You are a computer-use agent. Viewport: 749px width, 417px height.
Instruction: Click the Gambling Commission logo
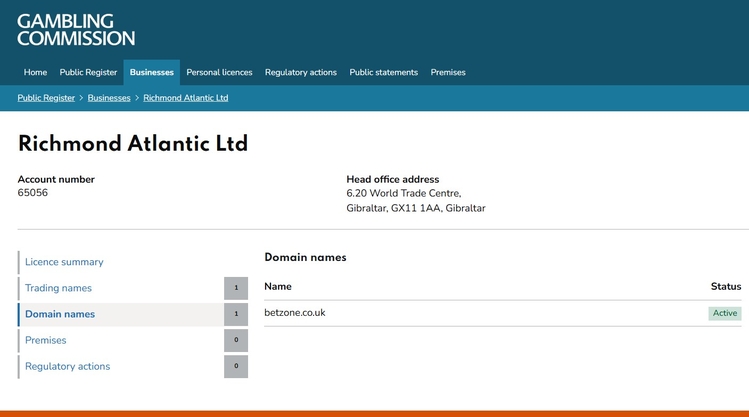(x=76, y=30)
